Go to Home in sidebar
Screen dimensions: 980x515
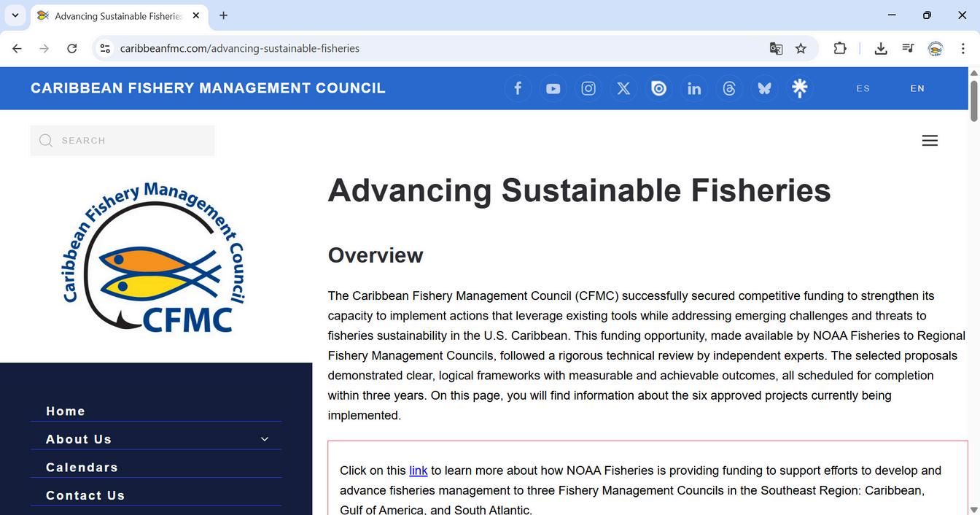pos(66,411)
